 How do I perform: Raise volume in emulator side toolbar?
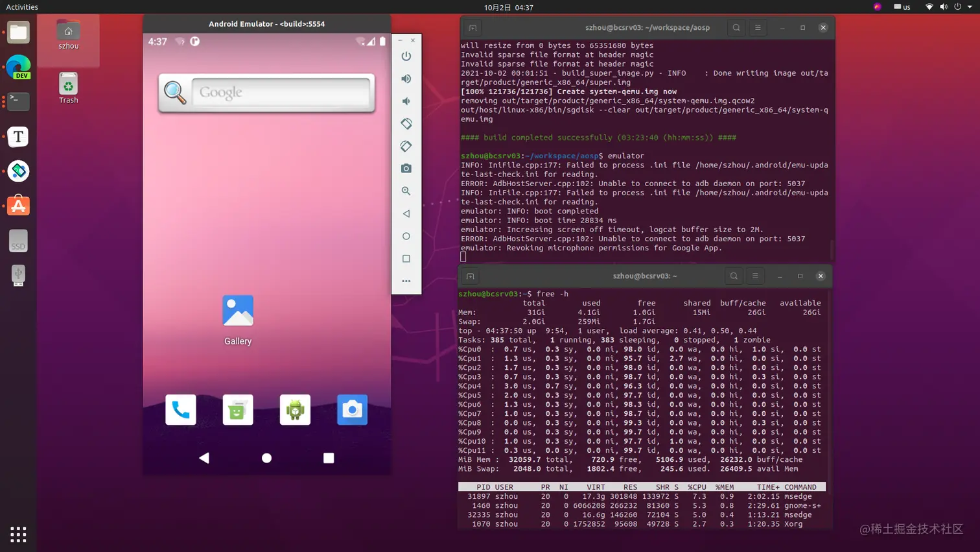(406, 78)
